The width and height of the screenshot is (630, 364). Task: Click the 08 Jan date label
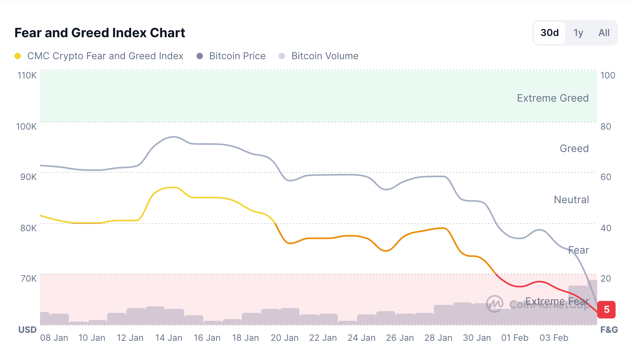[55, 338]
